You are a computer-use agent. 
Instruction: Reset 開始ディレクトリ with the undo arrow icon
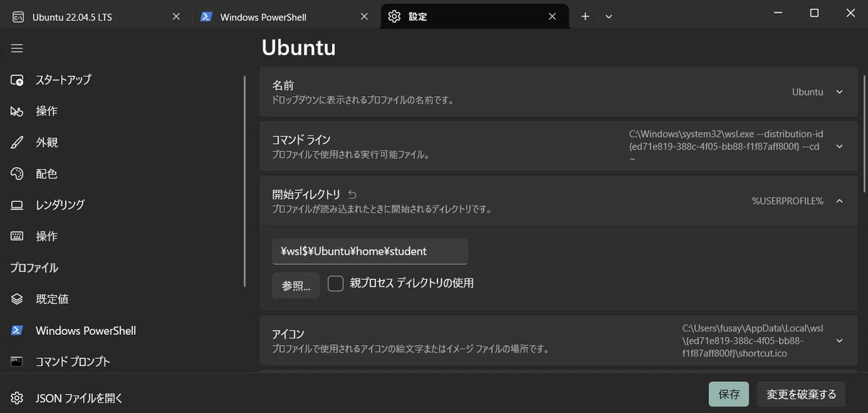coord(352,195)
